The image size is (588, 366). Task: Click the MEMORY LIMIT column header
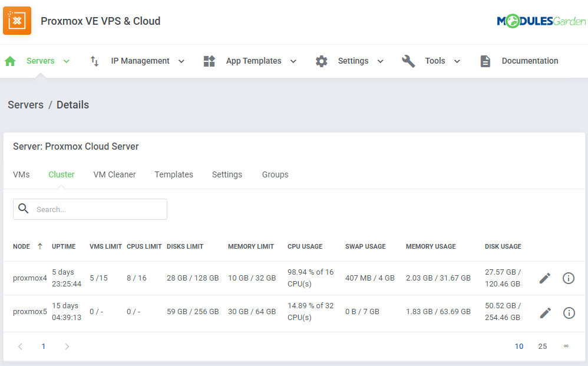click(x=251, y=246)
